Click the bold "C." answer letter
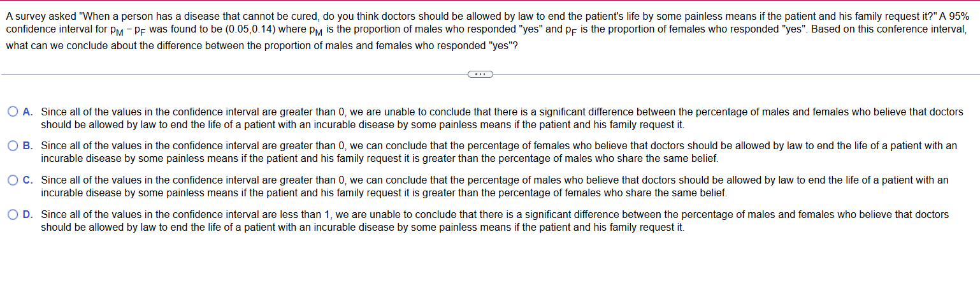980x290 pixels. pyautogui.click(x=28, y=181)
